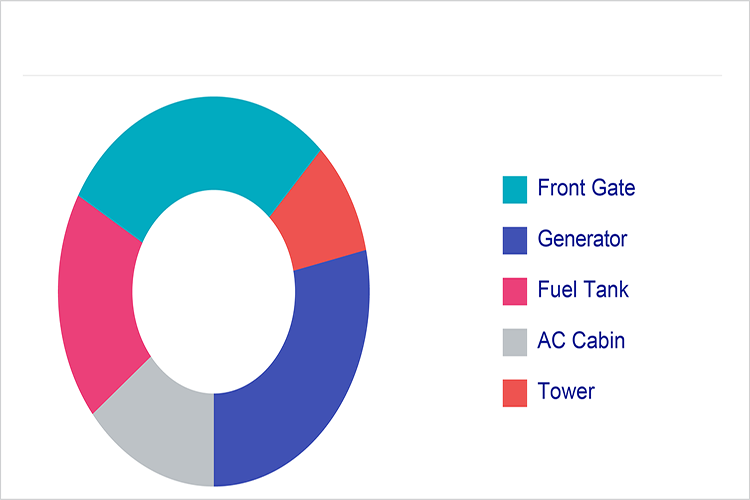Click the pink Fuel Tank donut segment
Viewport: 750px width, 500px height.
tap(98, 300)
